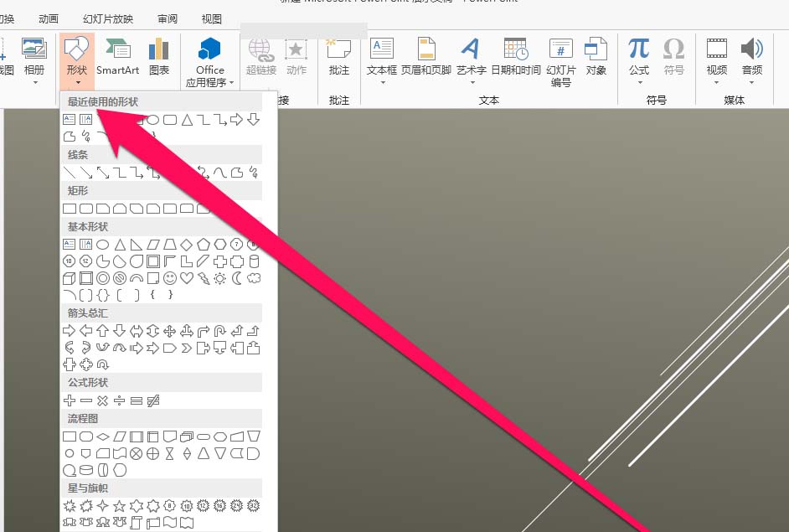Switch to the 动画 tab
789x532 pixels.
[x=49, y=19]
